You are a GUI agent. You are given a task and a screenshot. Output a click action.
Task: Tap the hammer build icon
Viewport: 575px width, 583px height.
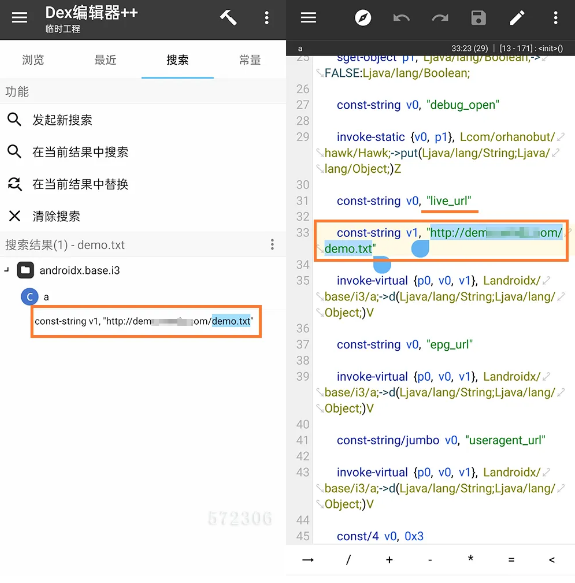(228, 17)
